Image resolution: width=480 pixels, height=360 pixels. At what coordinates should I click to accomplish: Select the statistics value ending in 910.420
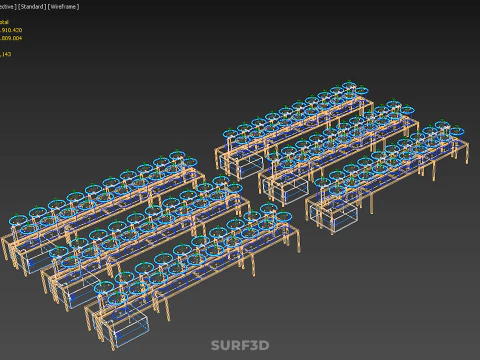11,30
